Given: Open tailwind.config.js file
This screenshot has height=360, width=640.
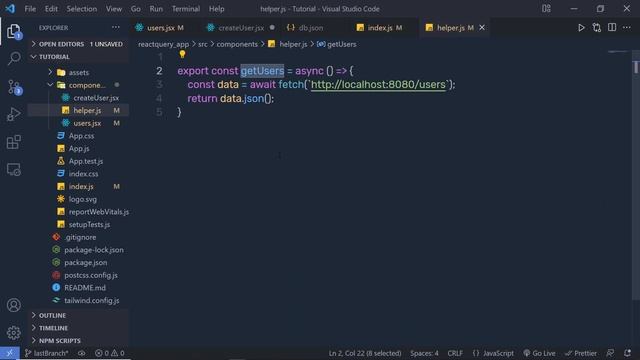Looking at the screenshot, I should click(x=78, y=300).
